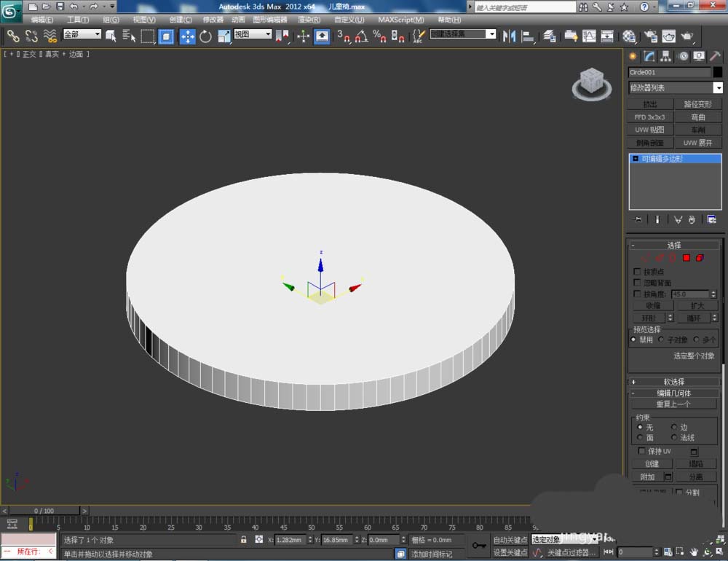This screenshot has width=728, height=561.
Task: Enable the 按顶点 checkbox
Action: (638, 272)
